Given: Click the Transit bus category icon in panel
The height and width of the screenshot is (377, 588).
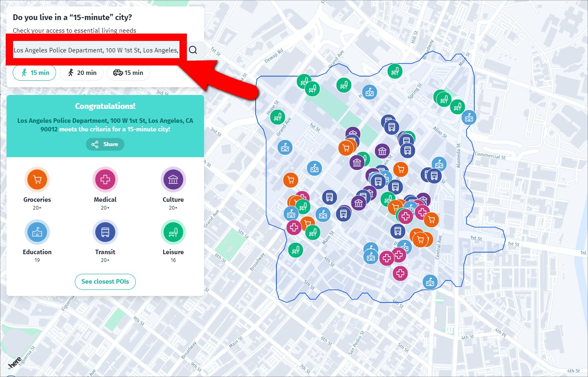Looking at the screenshot, I should click(105, 232).
